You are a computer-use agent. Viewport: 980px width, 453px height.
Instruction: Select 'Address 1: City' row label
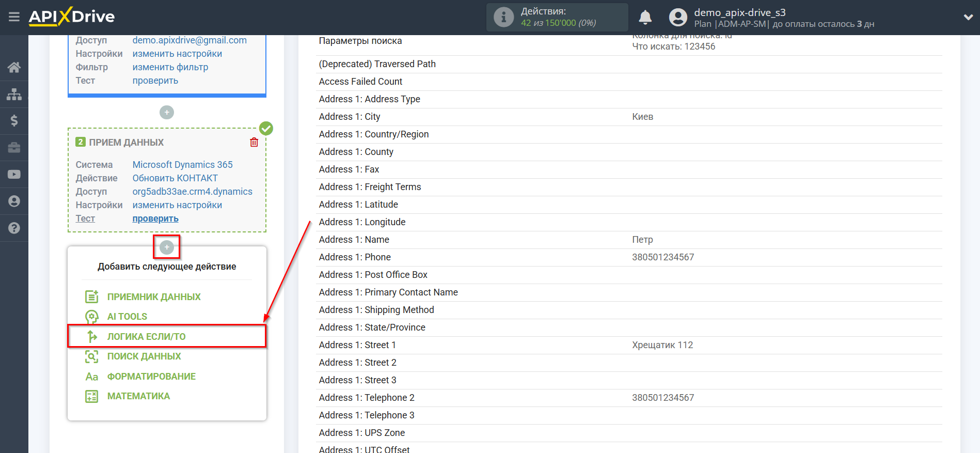(350, 117)
